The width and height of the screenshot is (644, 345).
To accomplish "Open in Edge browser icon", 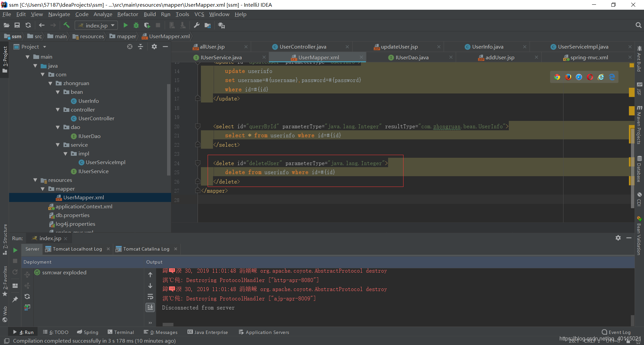I will click(x=612, y=77).
